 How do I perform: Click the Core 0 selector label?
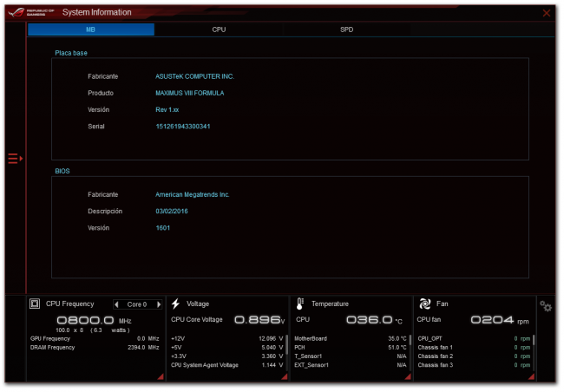point(137,304)
